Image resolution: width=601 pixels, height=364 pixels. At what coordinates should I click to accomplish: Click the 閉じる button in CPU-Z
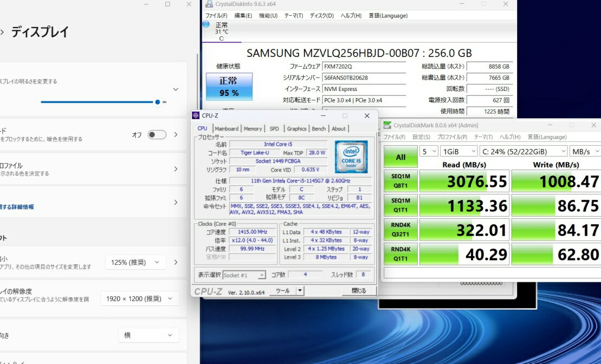pyautogui.click(x=359, y=291)
